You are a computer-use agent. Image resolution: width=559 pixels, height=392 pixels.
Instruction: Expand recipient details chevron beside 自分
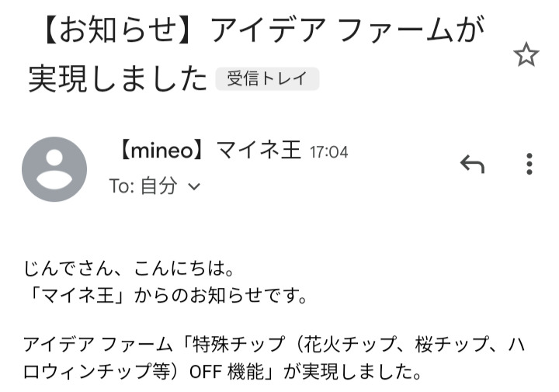point(194,186)
